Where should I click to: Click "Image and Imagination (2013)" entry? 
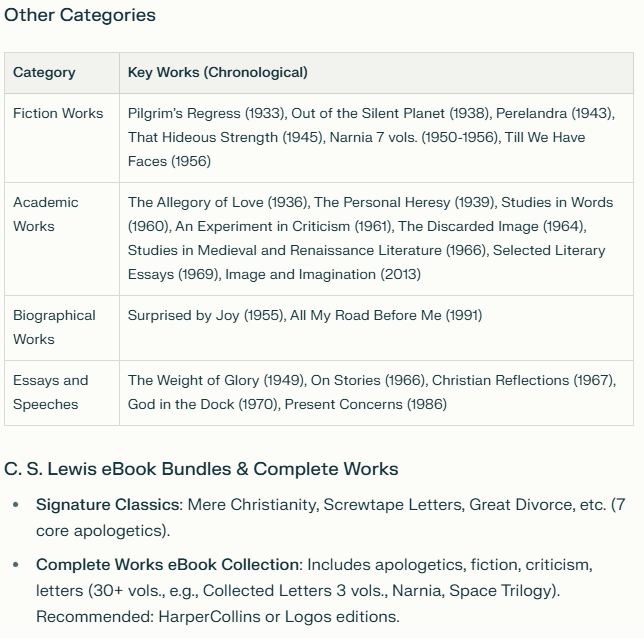[322, 274]
